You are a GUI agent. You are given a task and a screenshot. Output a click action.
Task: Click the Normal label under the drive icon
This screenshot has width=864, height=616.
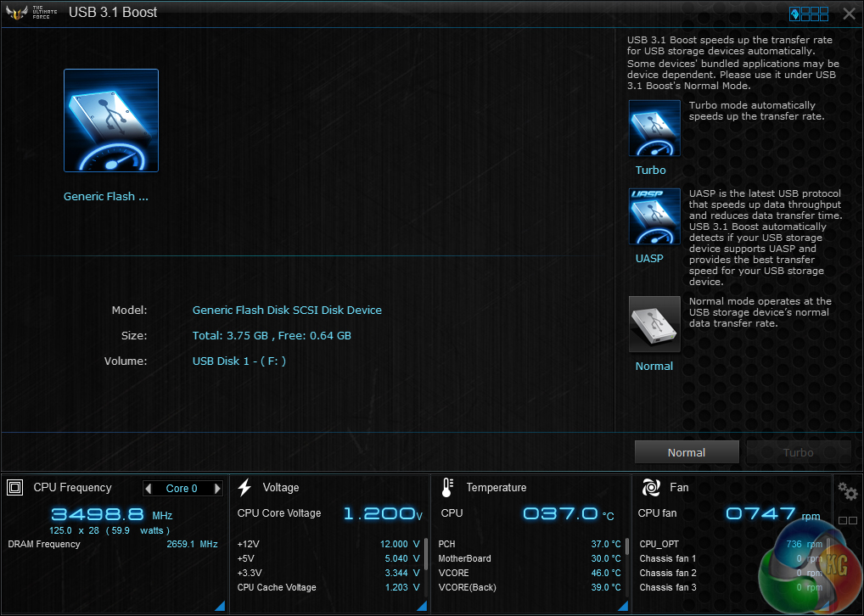coord(654,367)
